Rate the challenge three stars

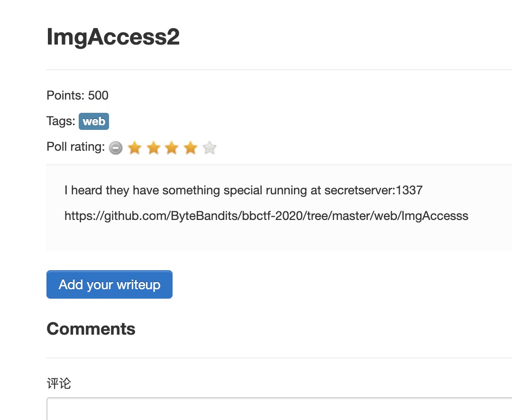coord(172,148)
